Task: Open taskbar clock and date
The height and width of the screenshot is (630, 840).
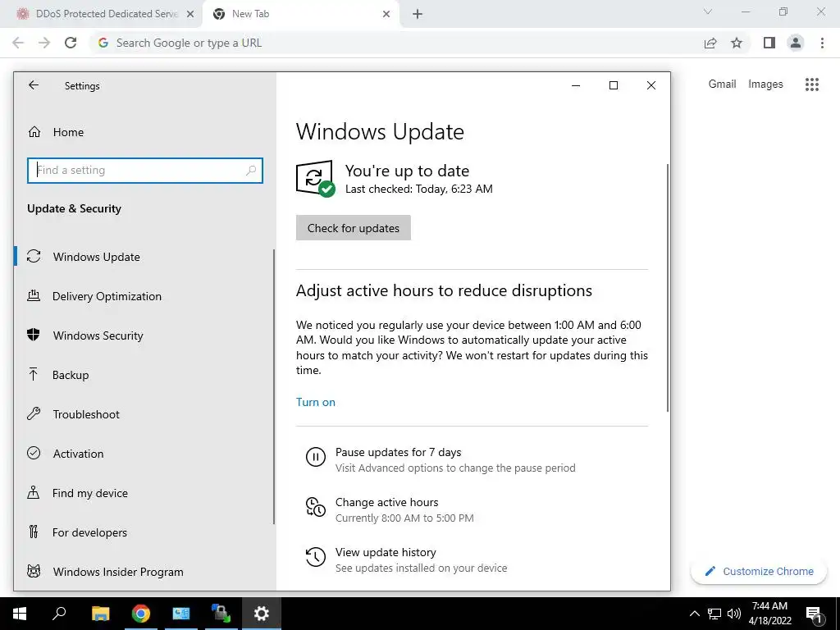Action: pyautogui.click(x=769, y=614)
